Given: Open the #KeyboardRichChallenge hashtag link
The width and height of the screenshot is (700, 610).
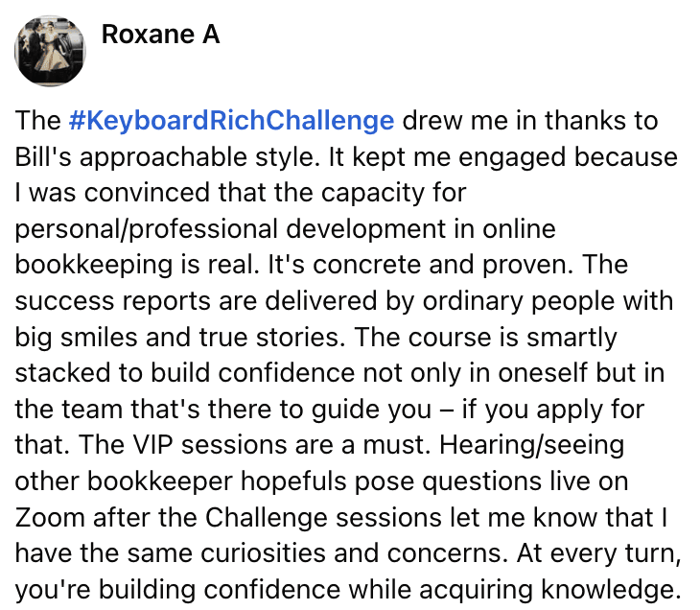Looking at the screenshot, I should point(231,121).
